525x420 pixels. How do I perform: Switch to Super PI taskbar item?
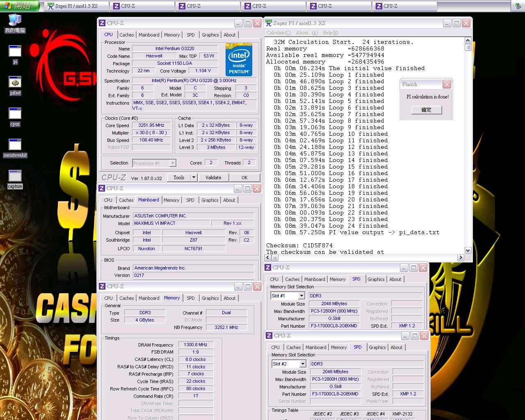pos(76,6)
